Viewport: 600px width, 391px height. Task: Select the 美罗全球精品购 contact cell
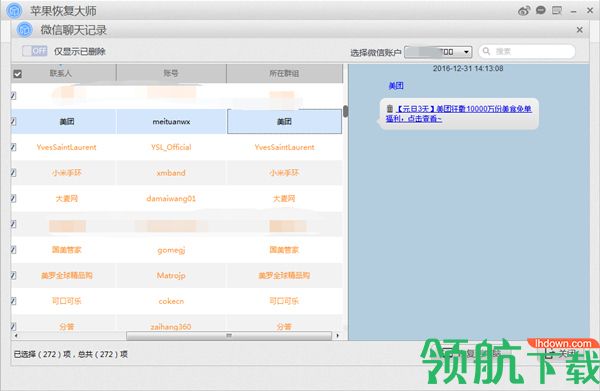[x=67, y=275]
